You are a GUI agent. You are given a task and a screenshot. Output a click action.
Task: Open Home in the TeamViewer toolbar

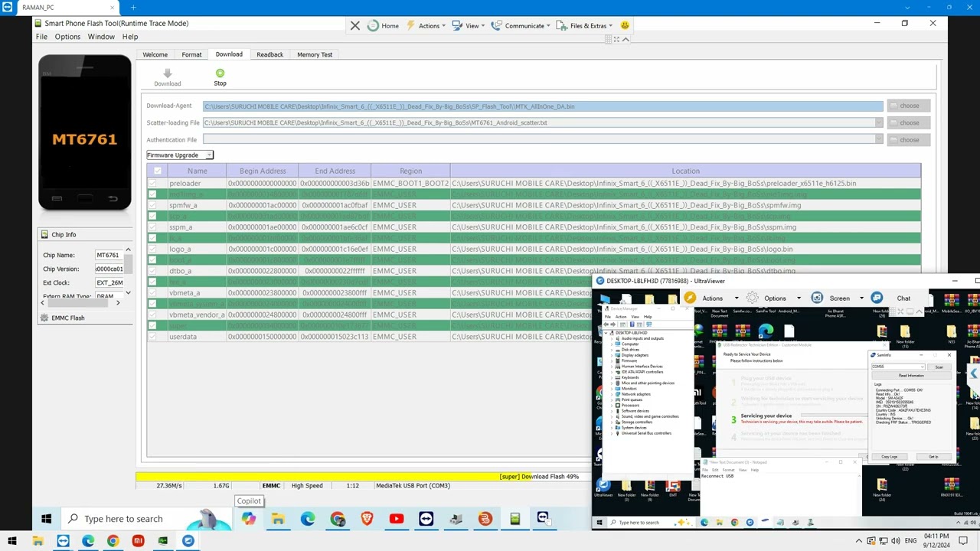(x=383, y=25)
